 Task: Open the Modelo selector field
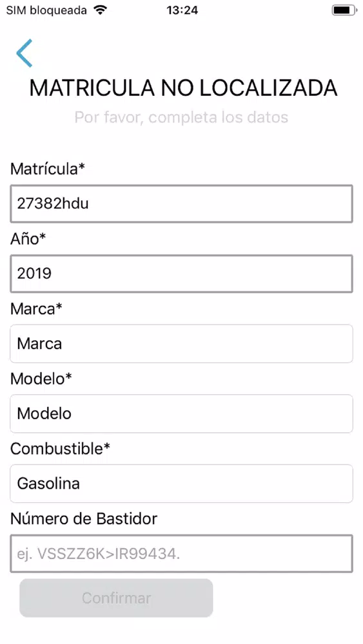181,413
